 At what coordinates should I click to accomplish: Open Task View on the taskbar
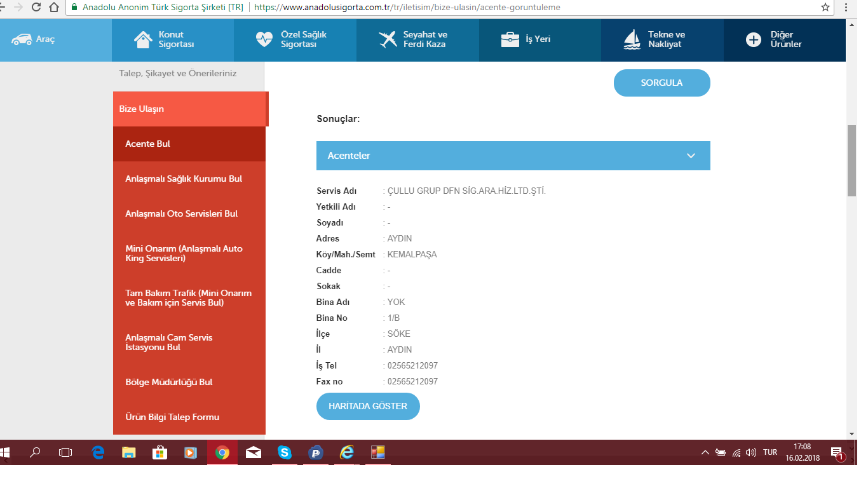[65, 452]
